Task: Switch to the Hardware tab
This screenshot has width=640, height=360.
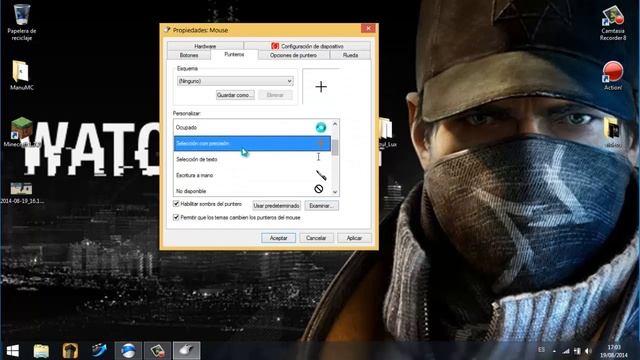Action: [205, 46]
